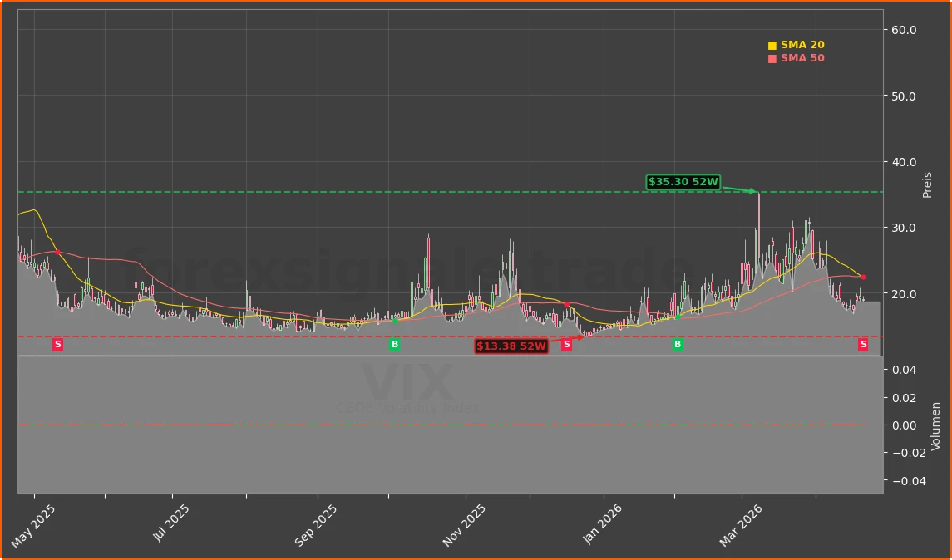Click the May 2025 date label
The height and width of the screenshot is (560, 952).
point(32,527)
